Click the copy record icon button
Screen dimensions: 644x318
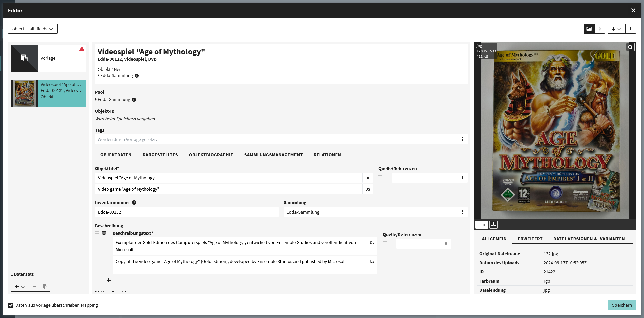pos(45,287)
